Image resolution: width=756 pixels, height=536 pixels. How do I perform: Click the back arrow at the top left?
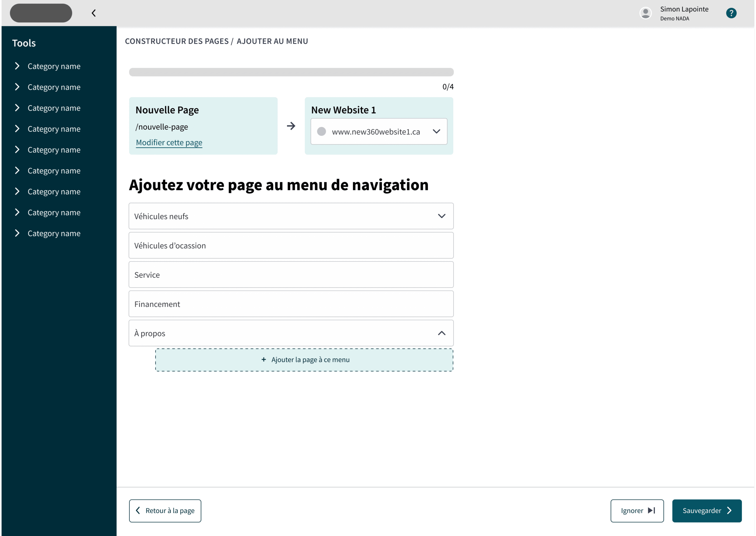pyautogui.click(x=94, y=13)
